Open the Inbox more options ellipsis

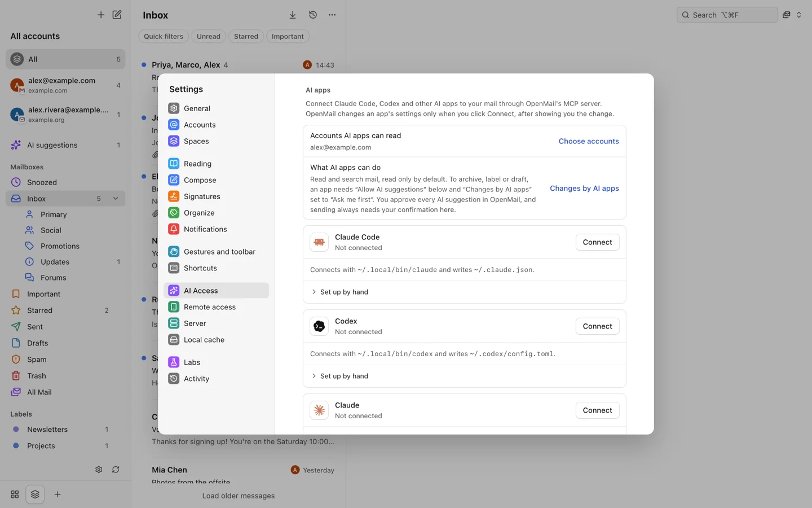[x=332, y=15]
